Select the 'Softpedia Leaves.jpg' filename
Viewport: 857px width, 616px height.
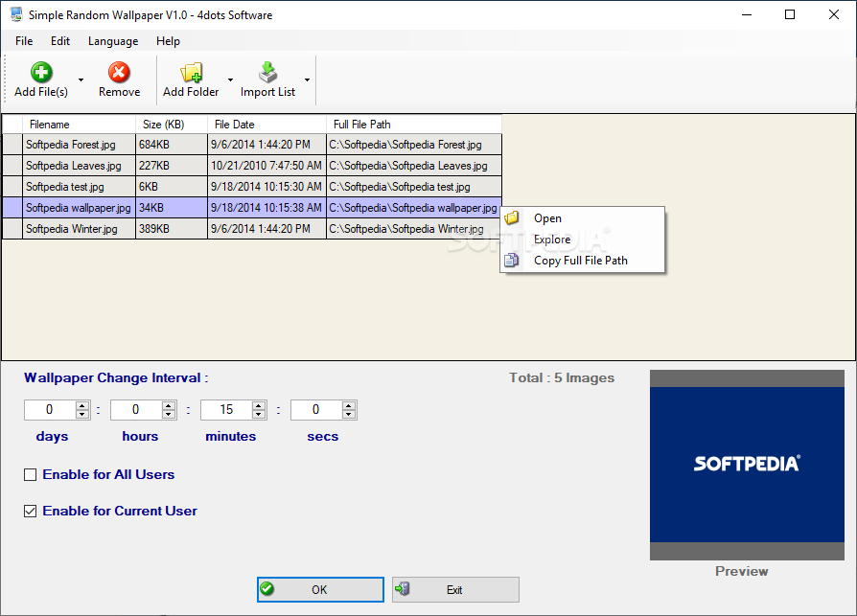tap(79, 166)
